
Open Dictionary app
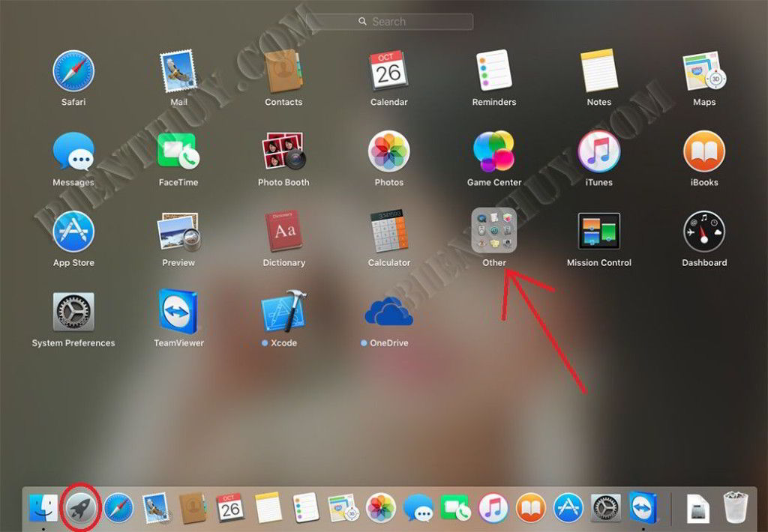[x=283, y=232]
